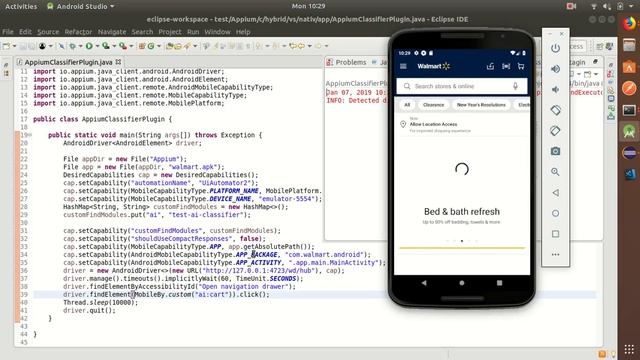Close AppiumClassifierPlugin.java tab
This screenshot has height=360, width=640.
coord(118,62)
